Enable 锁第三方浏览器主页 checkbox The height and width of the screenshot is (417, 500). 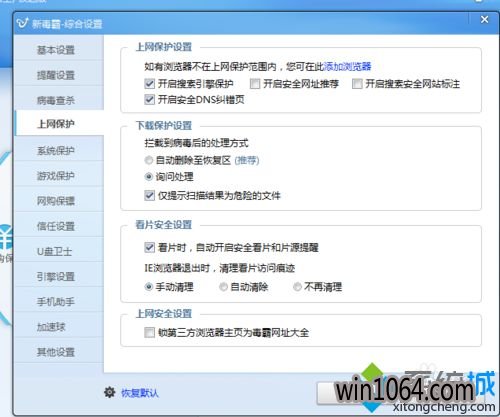[149, 332]
